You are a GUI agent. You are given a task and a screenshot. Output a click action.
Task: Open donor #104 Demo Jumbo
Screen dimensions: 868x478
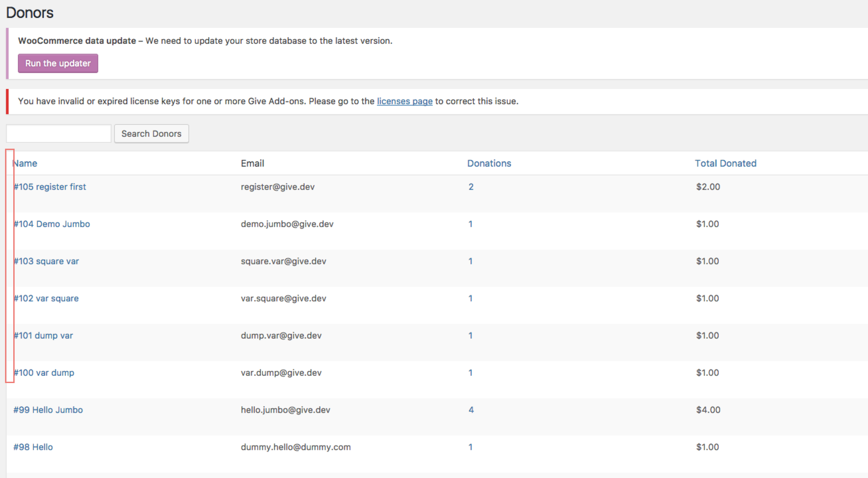[52, 223]
